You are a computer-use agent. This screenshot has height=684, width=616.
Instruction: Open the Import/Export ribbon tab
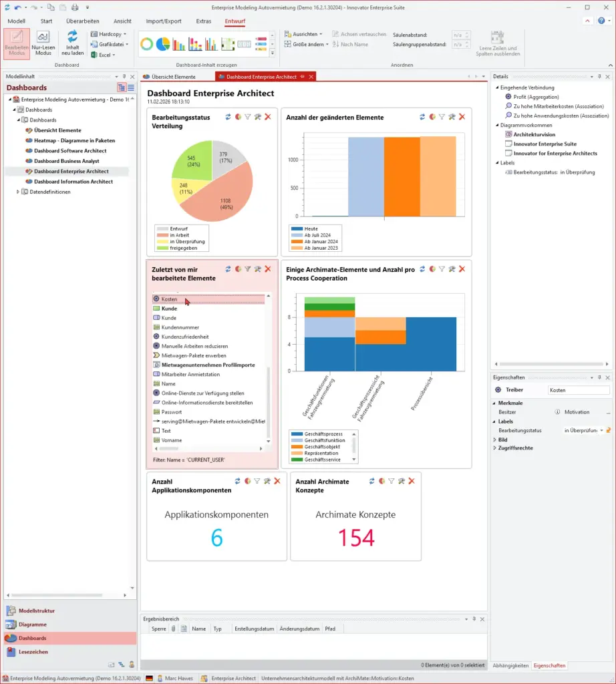163,21
